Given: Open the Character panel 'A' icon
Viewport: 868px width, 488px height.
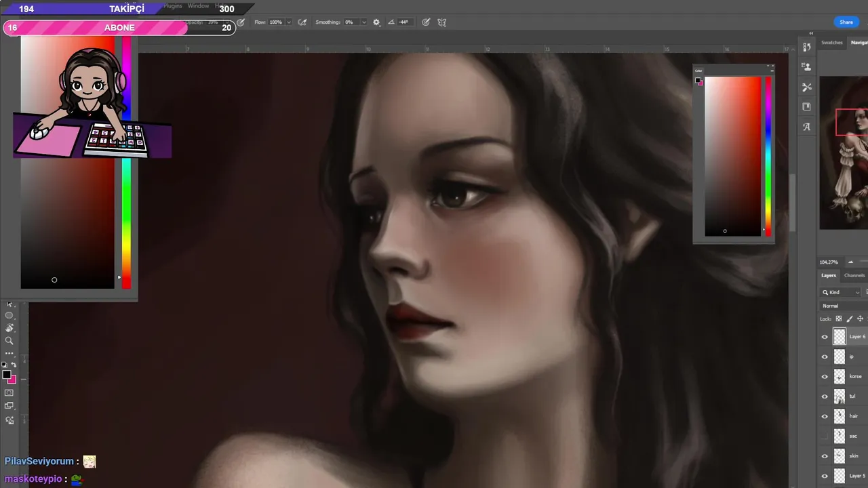Looking at the screenshot, I should point(806,127).
